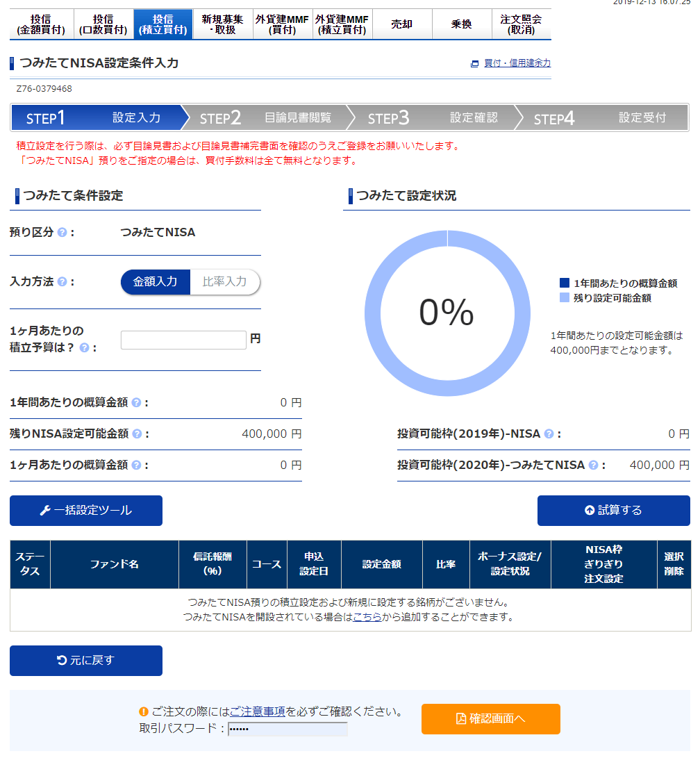Click NISA枠ぎりぎり注文設定 column header

pyautogui.click(x=604, y=564)
